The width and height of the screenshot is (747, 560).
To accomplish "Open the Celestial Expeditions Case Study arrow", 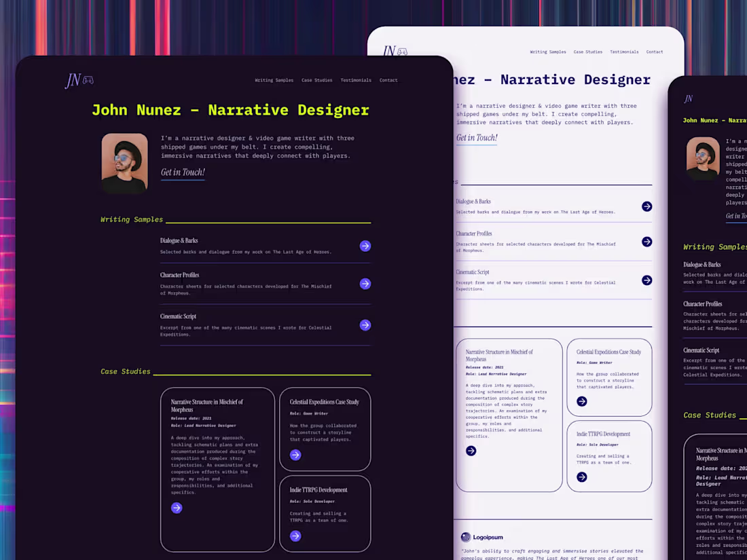I will (x=295, y=455).
